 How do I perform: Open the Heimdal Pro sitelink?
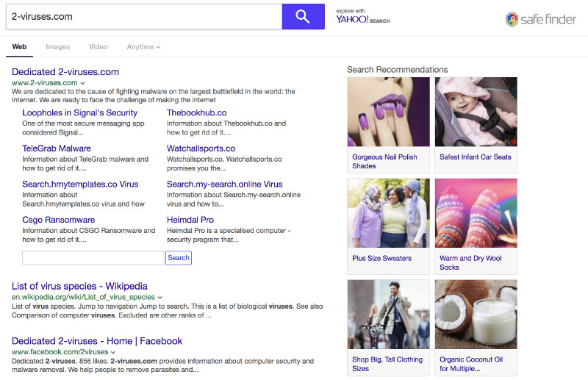click(190, 220)
